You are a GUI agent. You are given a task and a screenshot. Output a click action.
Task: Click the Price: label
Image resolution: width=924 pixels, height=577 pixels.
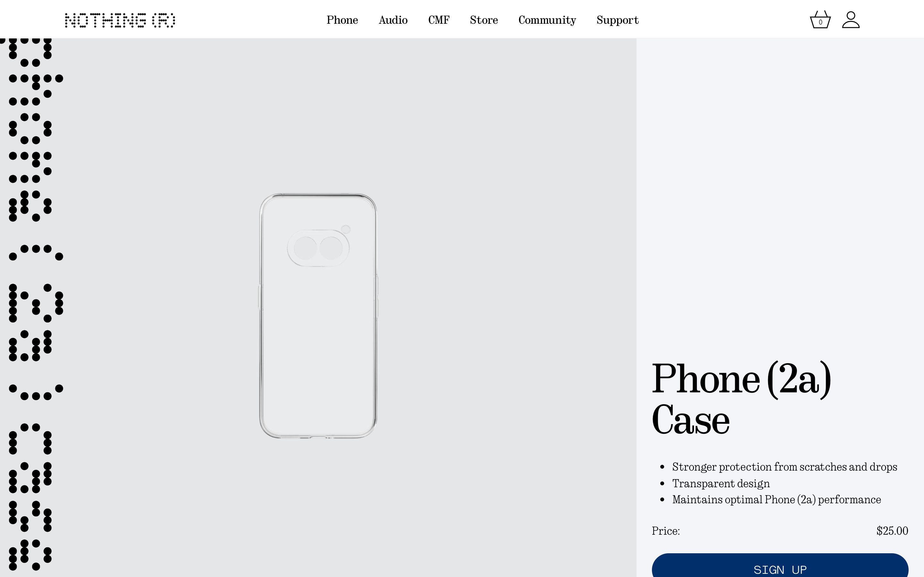(665, 531)
